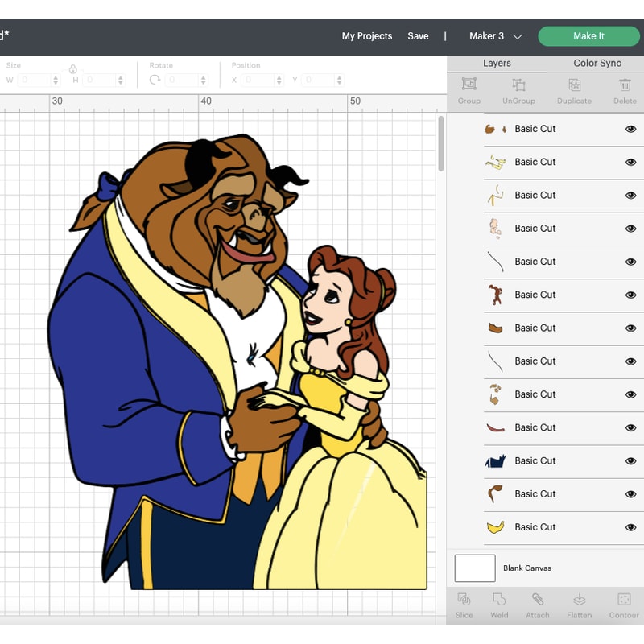This screenshot has width=644, height=644.
Task: Save the current project
Action: [419, 36]
